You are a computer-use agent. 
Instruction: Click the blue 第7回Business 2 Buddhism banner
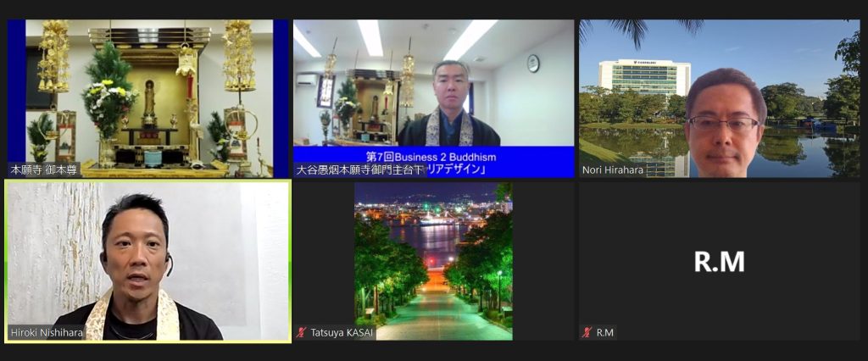click(432, 157)
